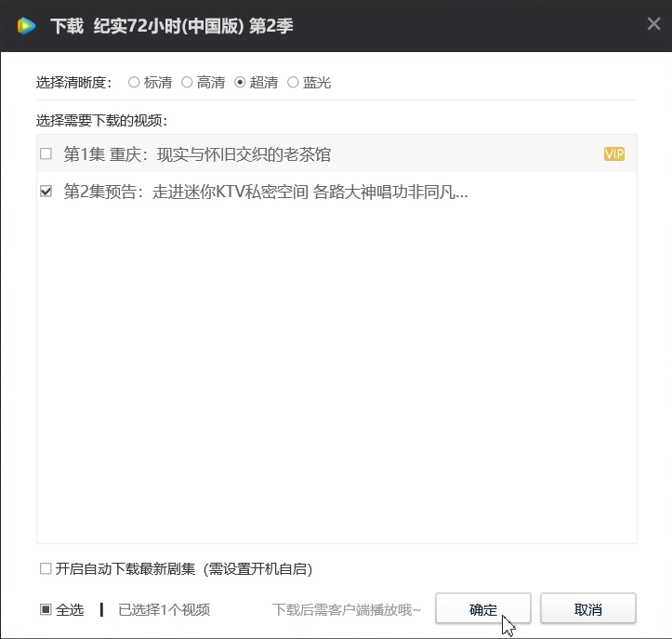Screen dimensions: 672x639
Task: Click the 选择清晰度 label
Action: pyautogui.click(x=73, y=83)
